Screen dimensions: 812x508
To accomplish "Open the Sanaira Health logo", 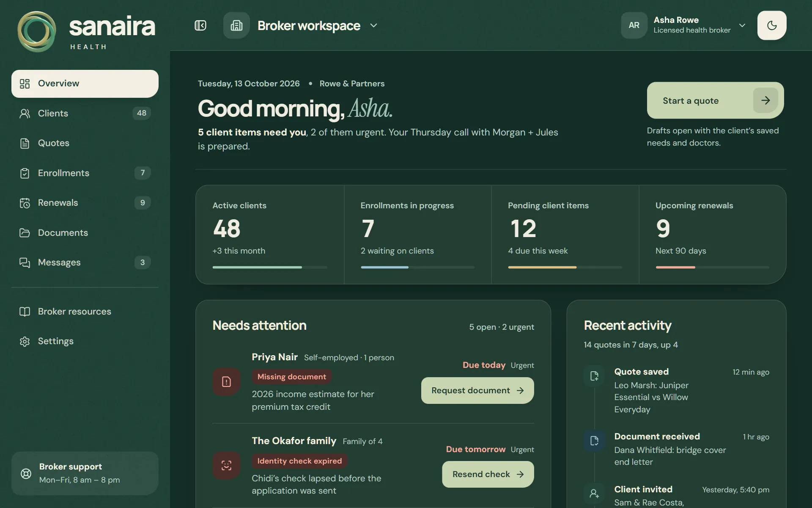I will 86,31.
